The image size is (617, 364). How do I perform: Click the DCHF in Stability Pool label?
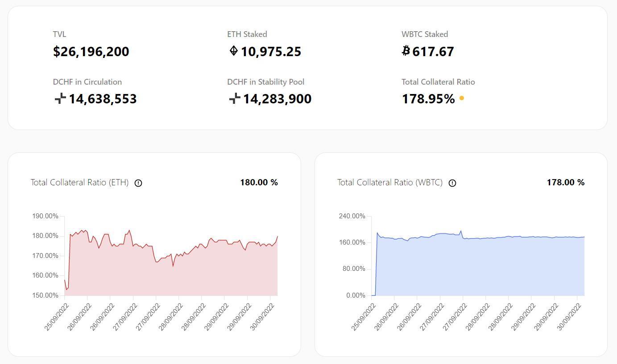pos(266,82)
